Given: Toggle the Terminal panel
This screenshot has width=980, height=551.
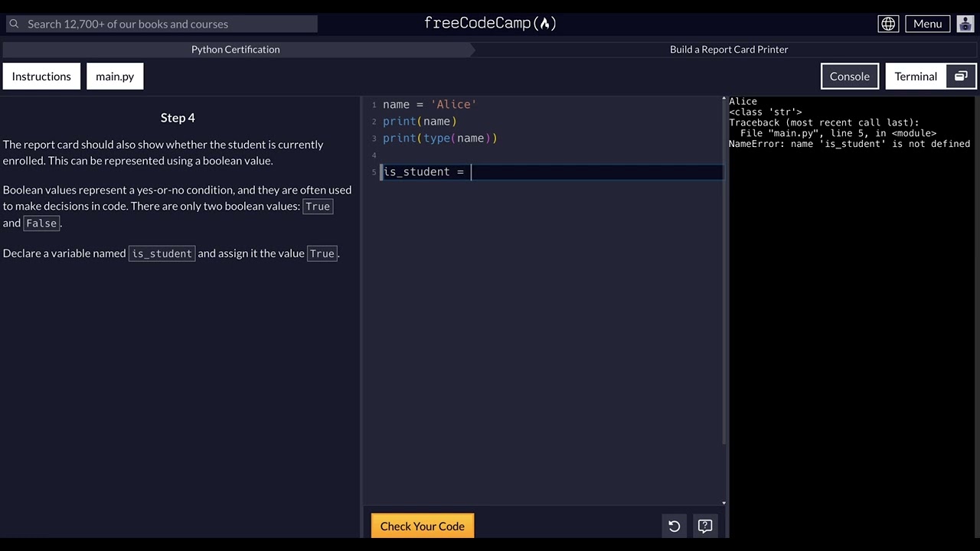Looking at the screenshot, I should (916, 77).
